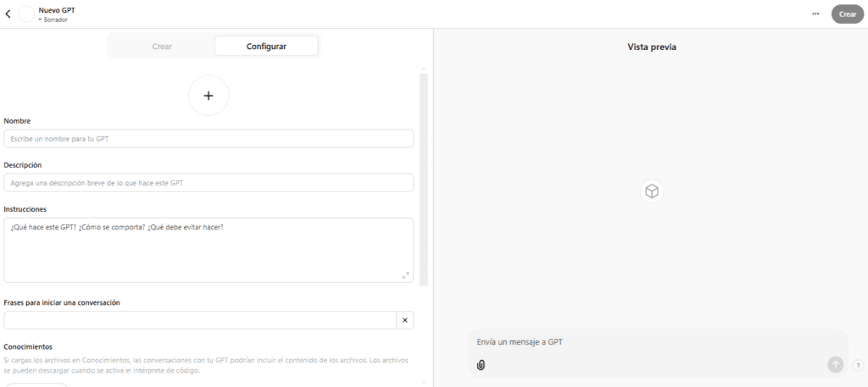Click into the Instrucciones text area

(209, 250)
